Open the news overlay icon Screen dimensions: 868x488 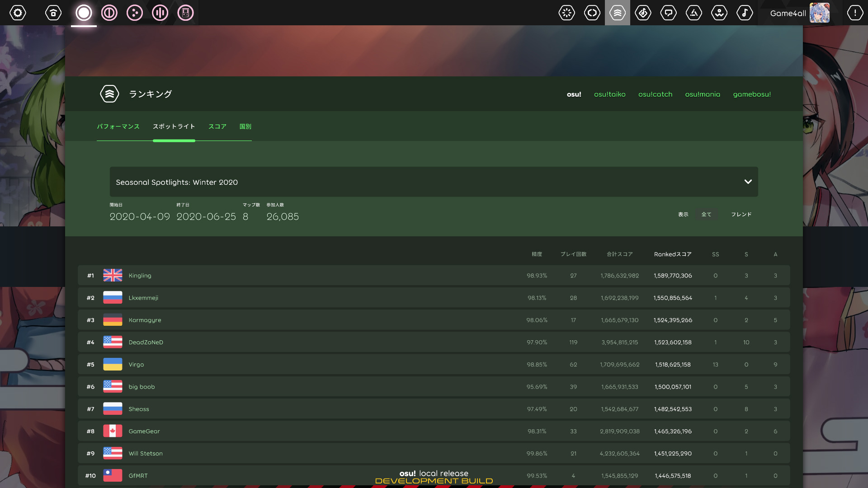(x=566, y=13)
